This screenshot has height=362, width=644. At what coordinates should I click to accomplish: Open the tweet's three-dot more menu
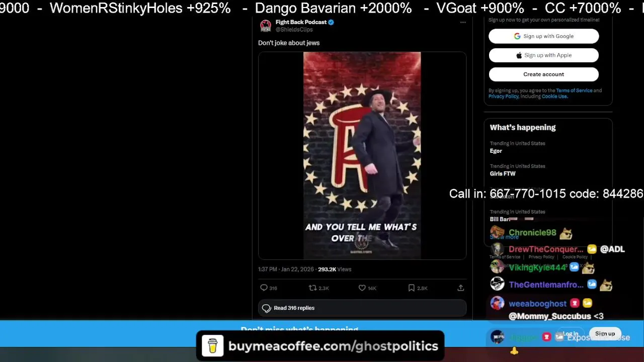[x=463, y=22]
